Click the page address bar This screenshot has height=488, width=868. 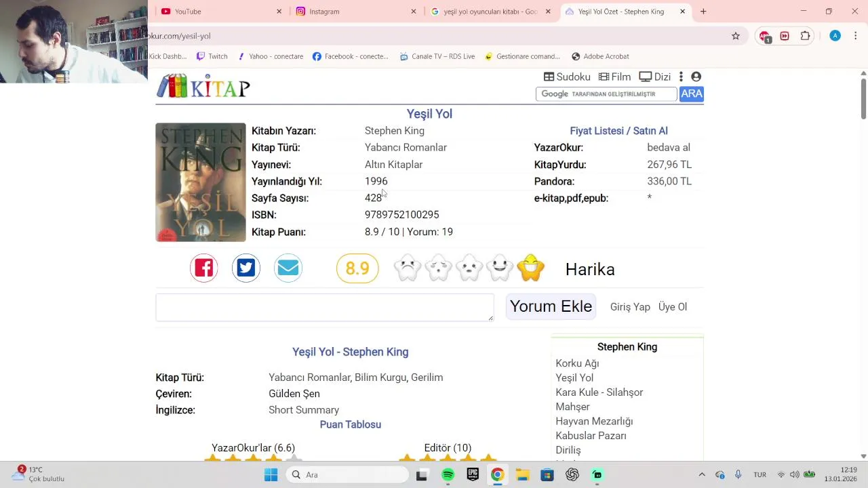point(434,36)
